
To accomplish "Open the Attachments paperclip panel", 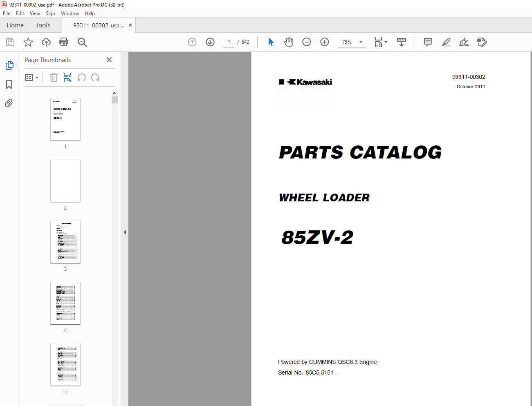I will click(9, 103).
